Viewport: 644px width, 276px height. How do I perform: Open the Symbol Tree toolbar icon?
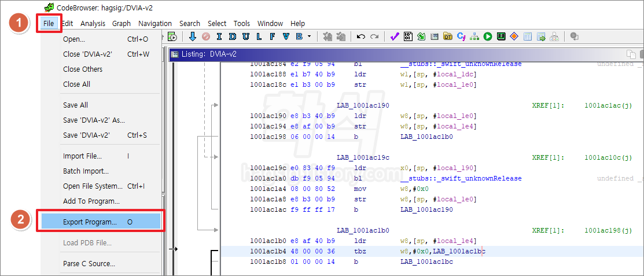point(554,36)
